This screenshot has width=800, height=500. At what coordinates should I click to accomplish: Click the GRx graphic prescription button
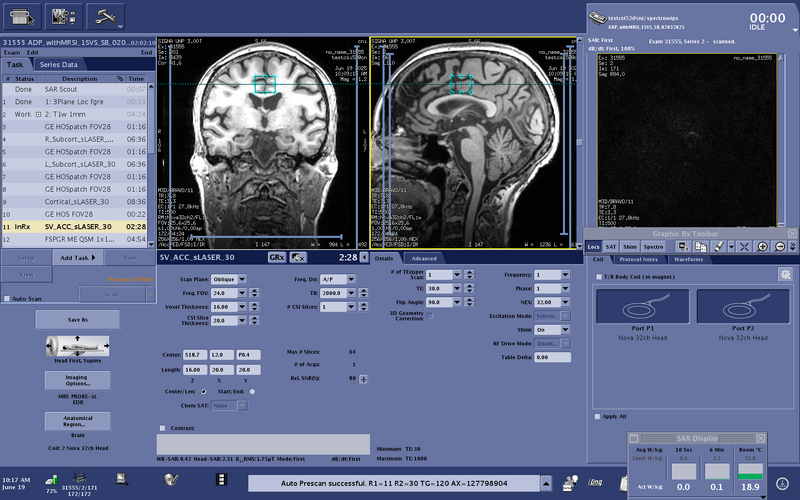click(x=277, y=258)
